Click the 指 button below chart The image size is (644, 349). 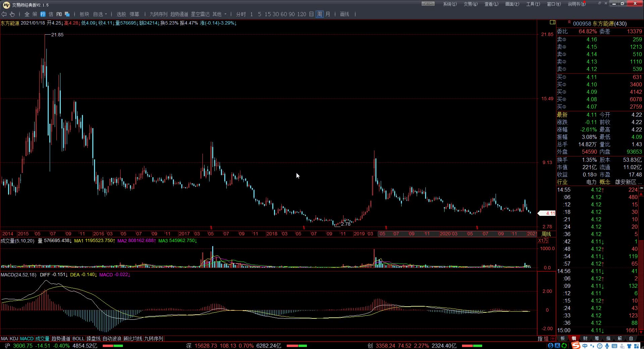point(540,339)
